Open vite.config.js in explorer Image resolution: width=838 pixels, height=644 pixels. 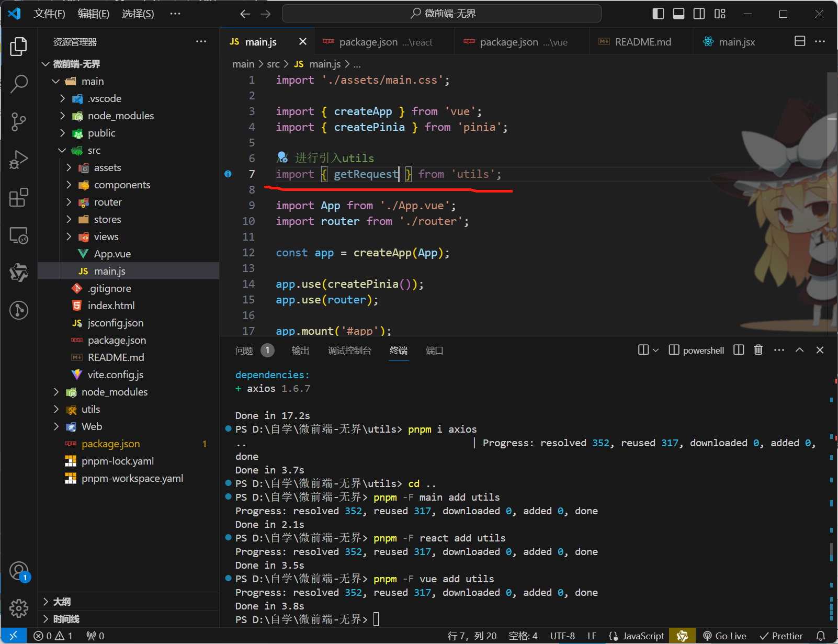(x=129, y=375)
